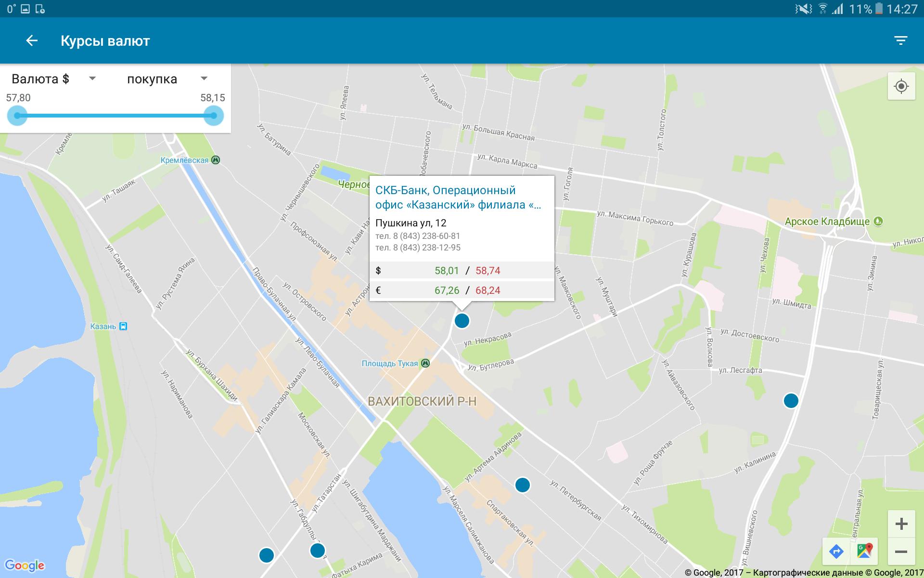Center map with the my-location button
Screen dimensions: 924x578
(901, 86)
